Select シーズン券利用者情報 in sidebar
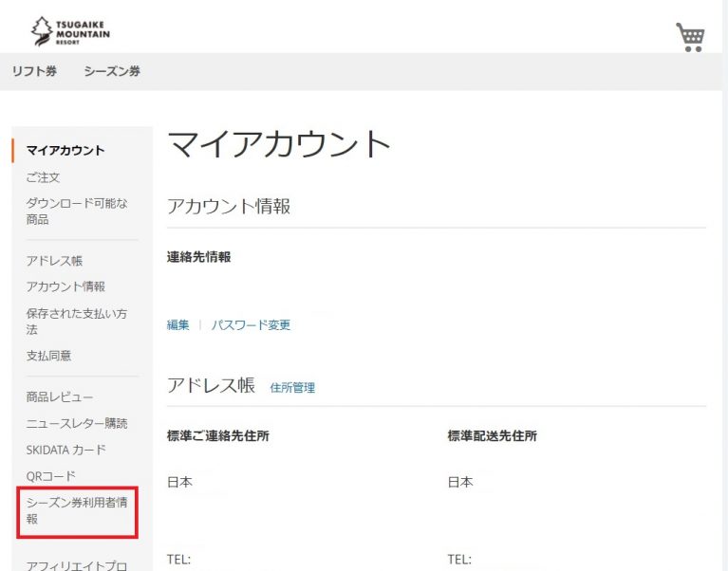This screenshot has height=571, width=728. click(77, 510)
